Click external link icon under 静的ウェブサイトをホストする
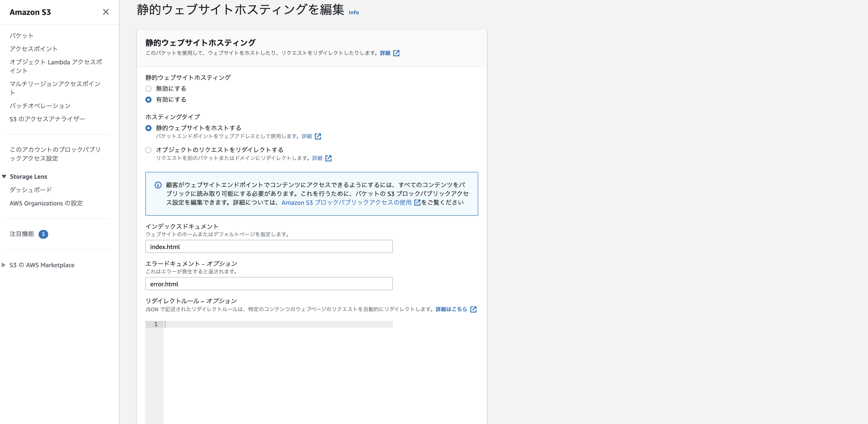This screenshot has width=868, height=424. click(318, 136)
